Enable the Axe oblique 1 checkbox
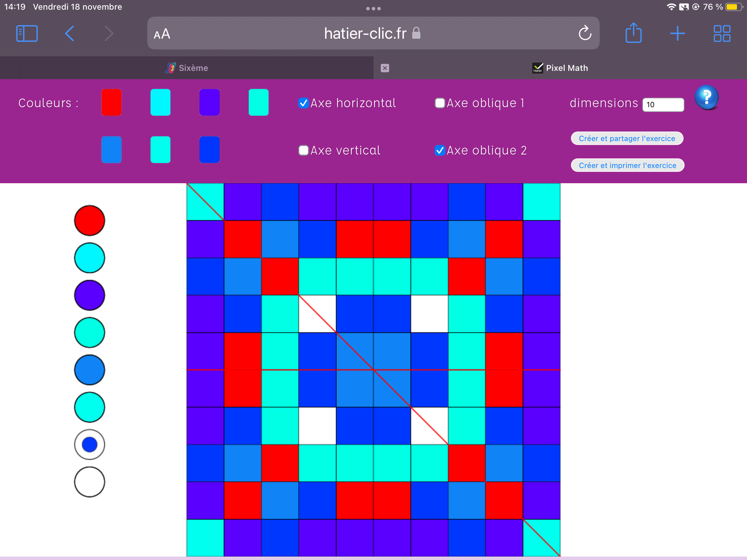This screenshot has width=747, height=560. [x=440, y=103]
